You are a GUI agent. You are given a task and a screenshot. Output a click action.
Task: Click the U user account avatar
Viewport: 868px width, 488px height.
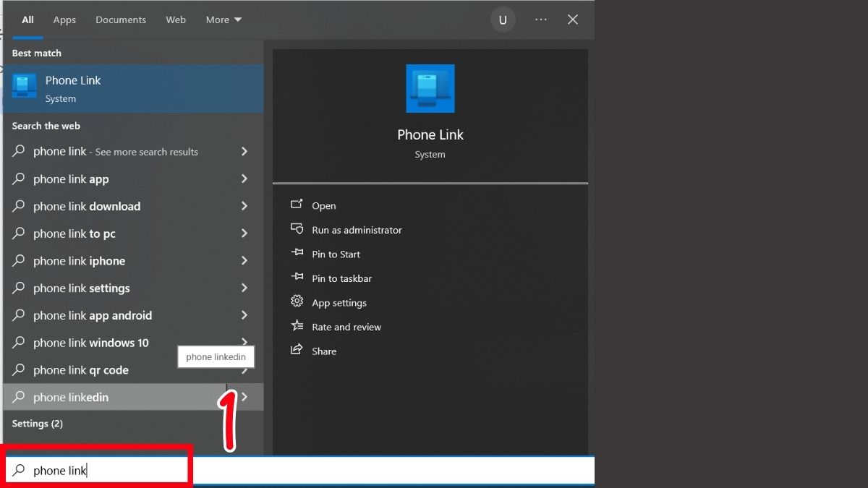click(x=503, y=20)
